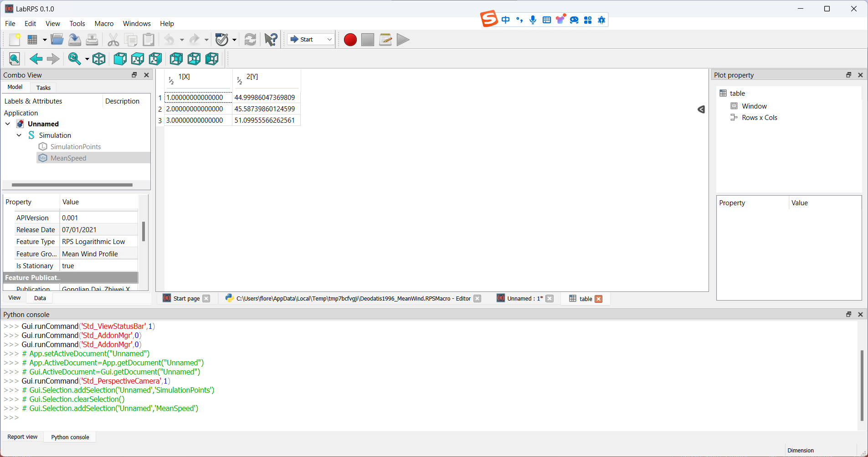Switch to the Data property tab
Screen dimensions: 868x457
(40, 298)
